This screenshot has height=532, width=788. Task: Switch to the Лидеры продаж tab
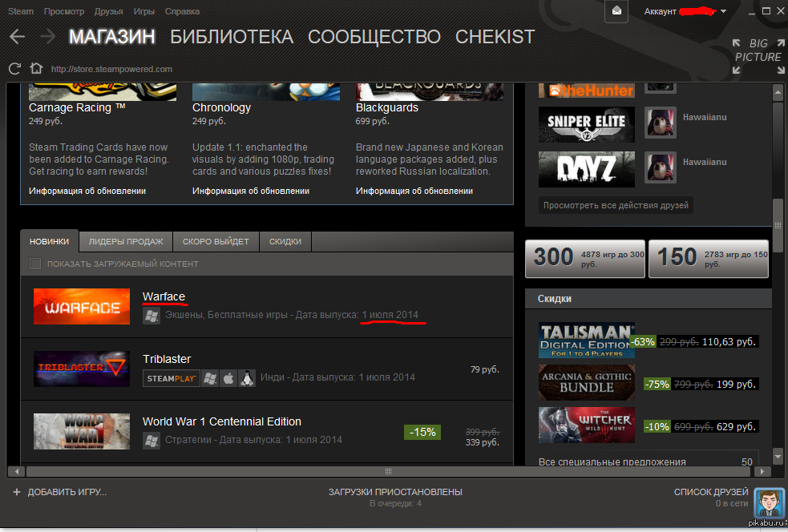point(125,242)
